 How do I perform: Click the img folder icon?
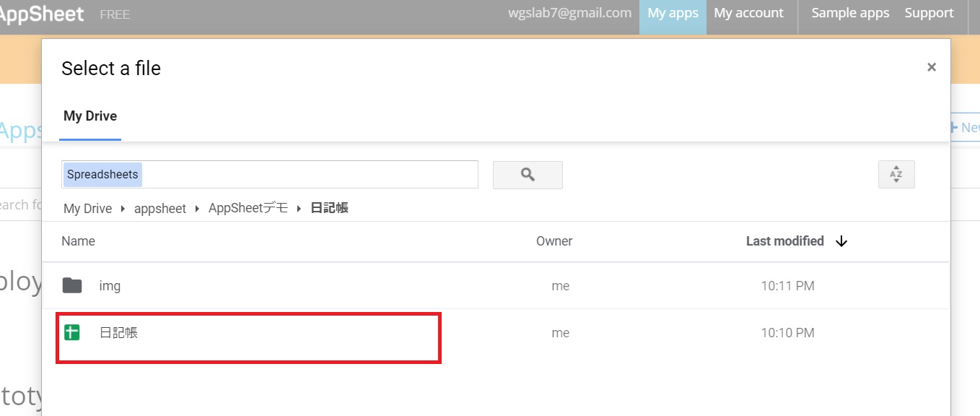(x=72, y=285)
